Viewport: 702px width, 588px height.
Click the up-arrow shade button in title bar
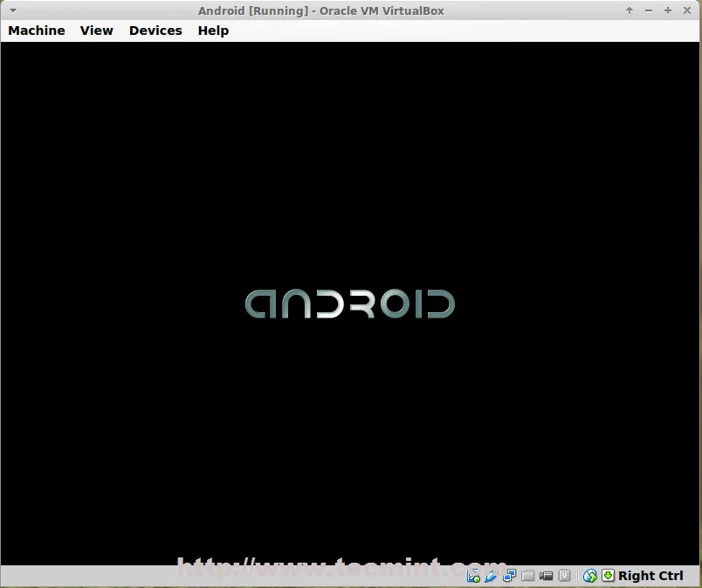[x=630, y=10]
